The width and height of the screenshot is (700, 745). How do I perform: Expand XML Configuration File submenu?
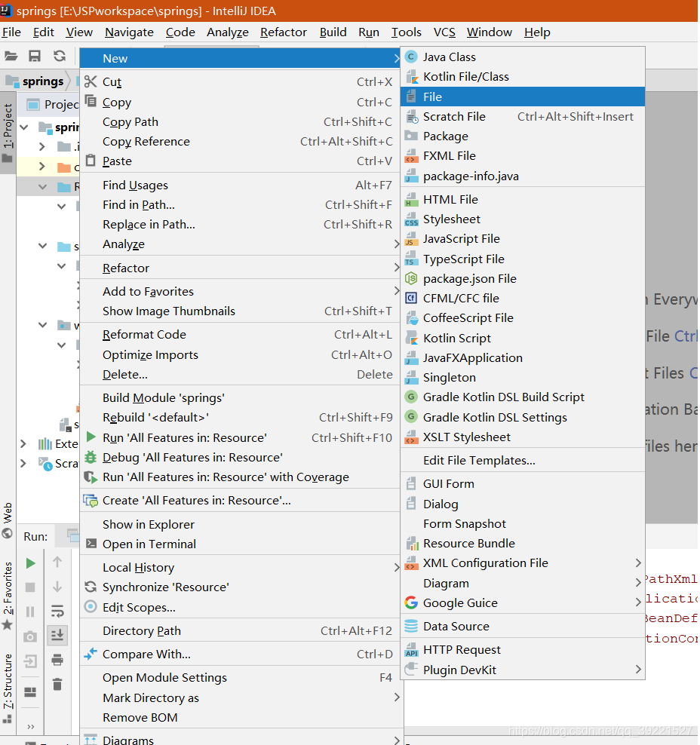(523, 563)
